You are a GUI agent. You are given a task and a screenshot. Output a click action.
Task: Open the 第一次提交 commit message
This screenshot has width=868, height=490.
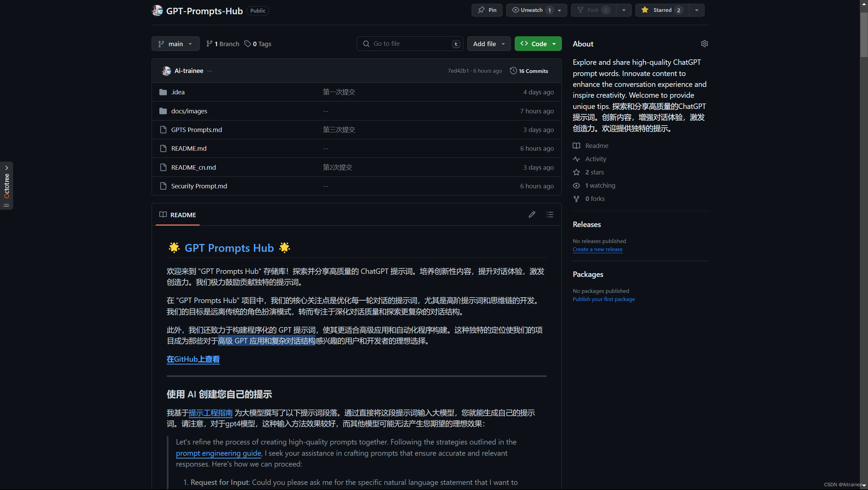pos(339,92)
